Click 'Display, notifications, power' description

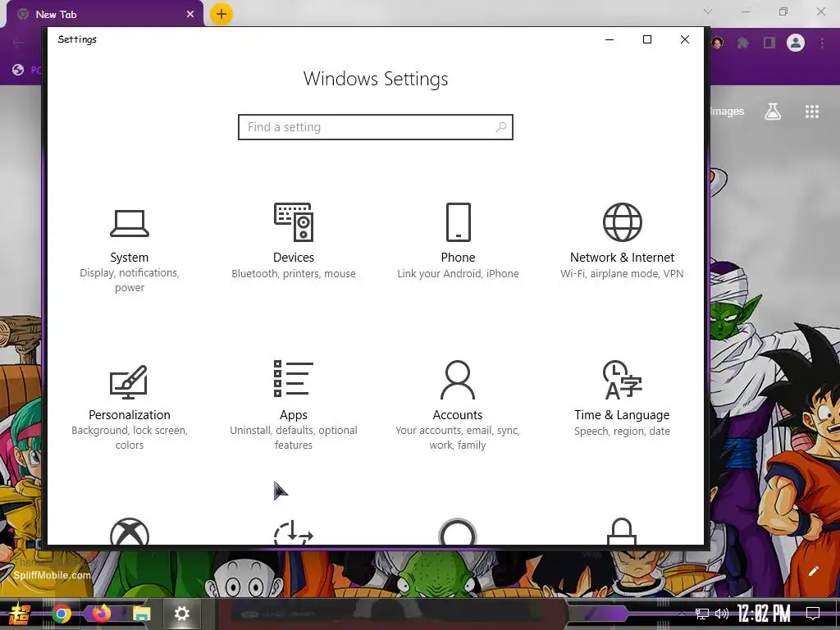point(129,281)
